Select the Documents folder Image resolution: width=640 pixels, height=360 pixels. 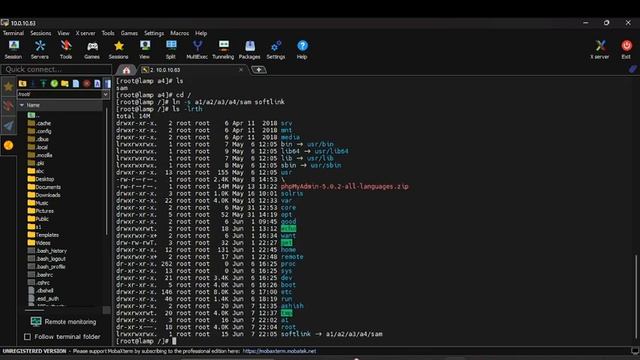coord(44,187)
